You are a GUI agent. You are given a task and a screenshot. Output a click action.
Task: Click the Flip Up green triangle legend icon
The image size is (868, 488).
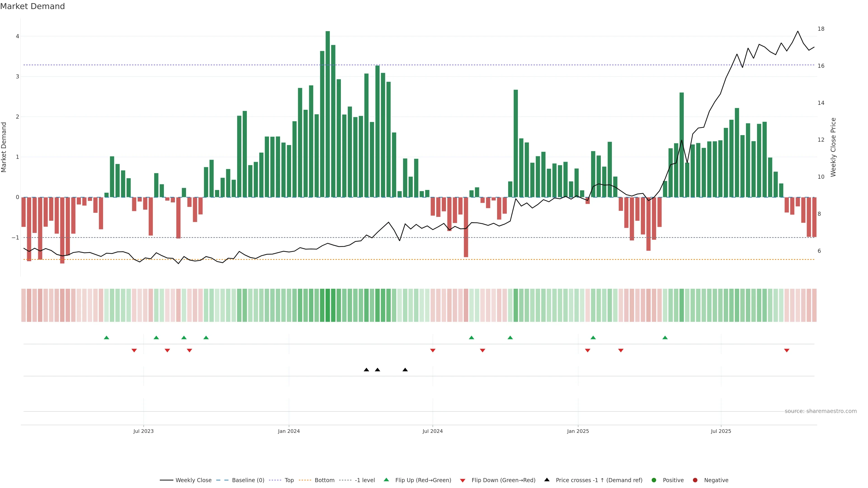[x=386, y=480]
